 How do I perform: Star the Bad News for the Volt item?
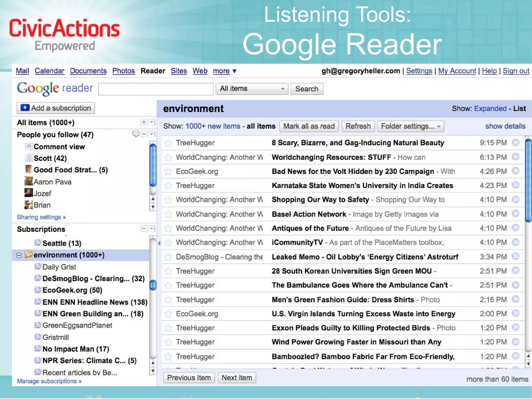coord(168,172)
